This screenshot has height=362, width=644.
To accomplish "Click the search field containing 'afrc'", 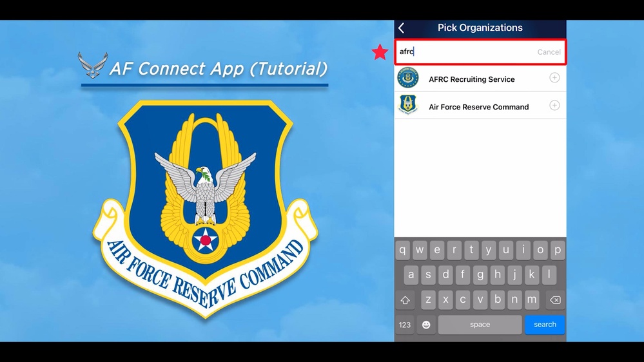I will [x=480, y=52].
